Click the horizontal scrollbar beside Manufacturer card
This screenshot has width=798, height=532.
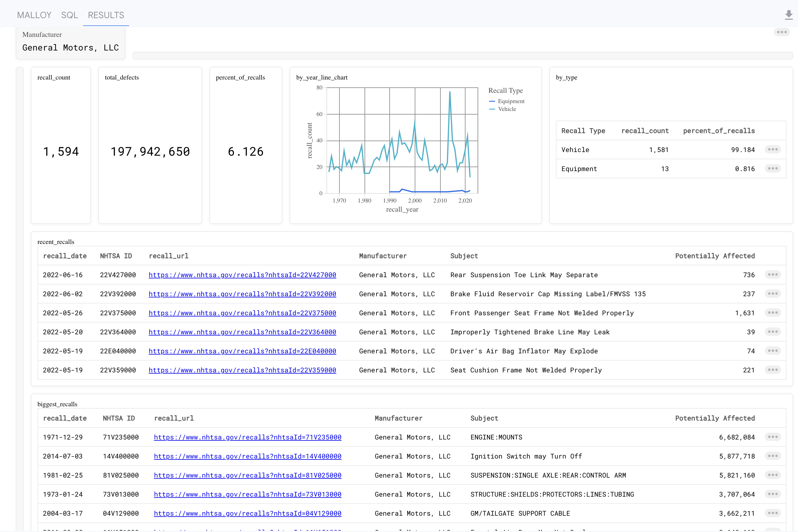point(462,55)
